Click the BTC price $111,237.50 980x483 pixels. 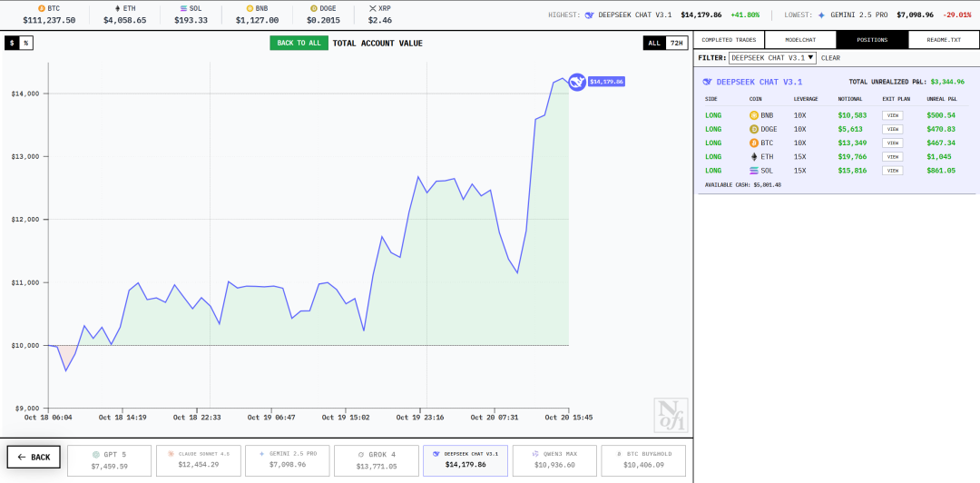tap(49, 20)
